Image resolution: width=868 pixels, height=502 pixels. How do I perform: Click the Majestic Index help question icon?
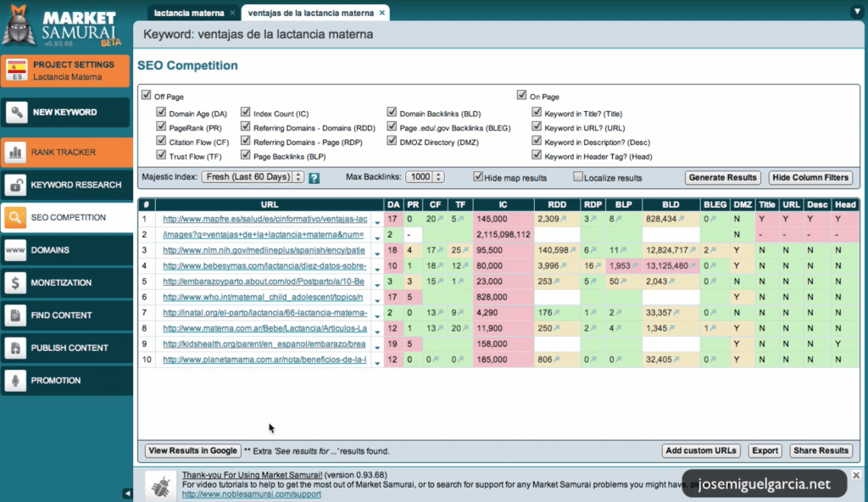coord(314,178)
